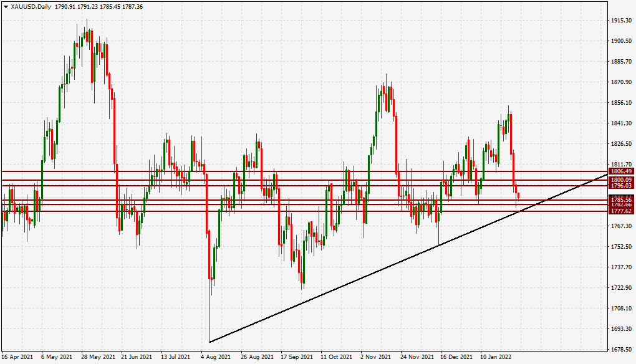The image size is (636, 364).
Task: Click the 1885.70 price scale value
Action: click(621, 62)
